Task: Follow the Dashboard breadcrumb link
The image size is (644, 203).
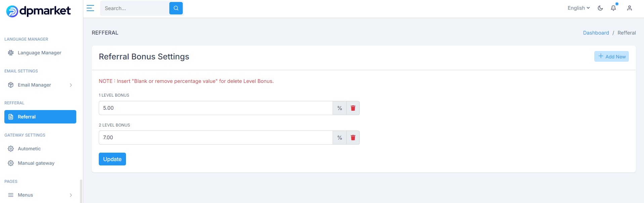Action: 596,33
